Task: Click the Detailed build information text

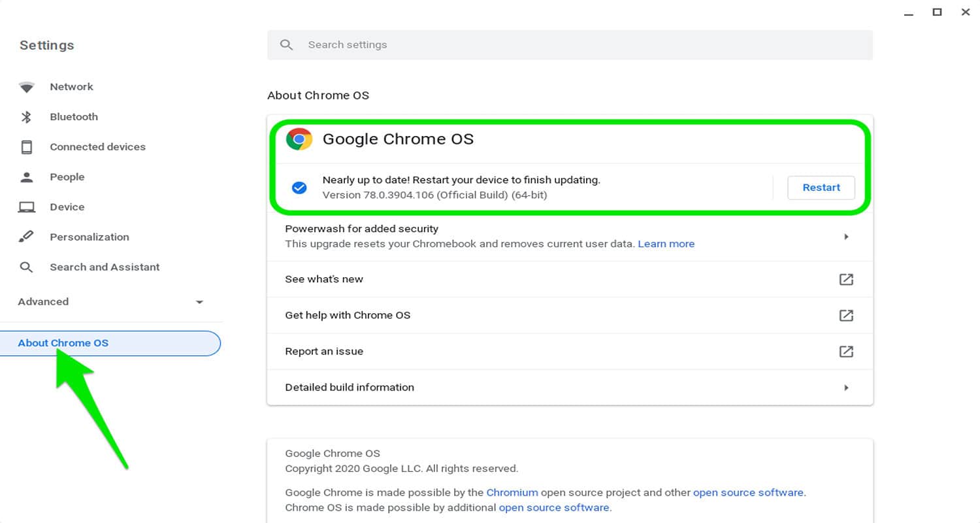Action: click(x=350, y=388)
